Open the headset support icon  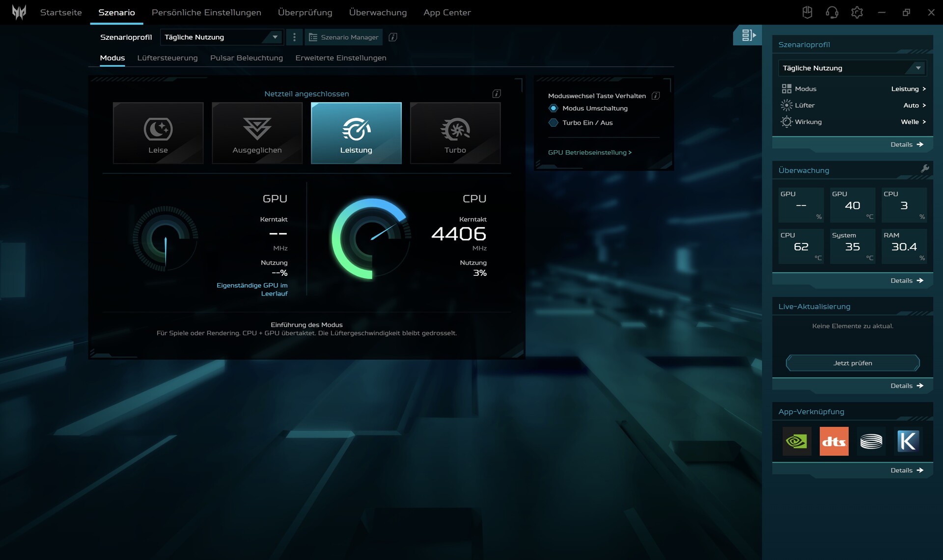[832, 12]
